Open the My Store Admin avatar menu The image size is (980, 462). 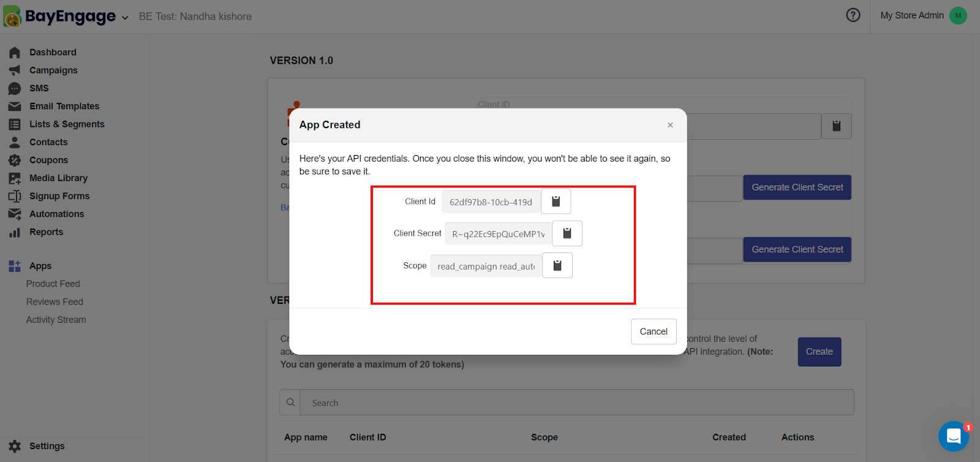click(958, 15)
